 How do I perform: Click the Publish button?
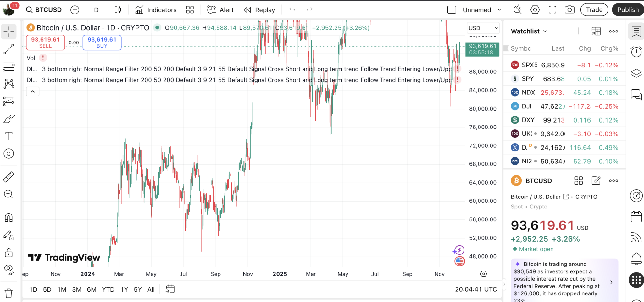628,10
